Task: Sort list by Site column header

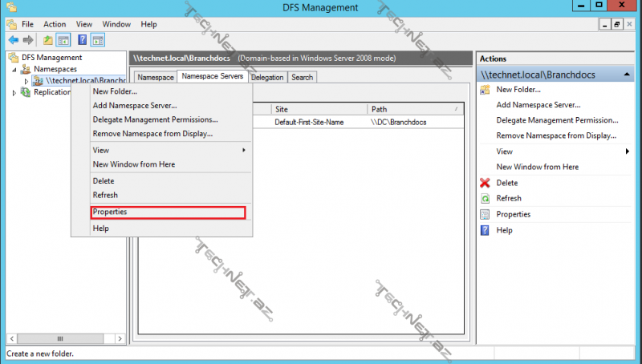Action: pos(319,109)
